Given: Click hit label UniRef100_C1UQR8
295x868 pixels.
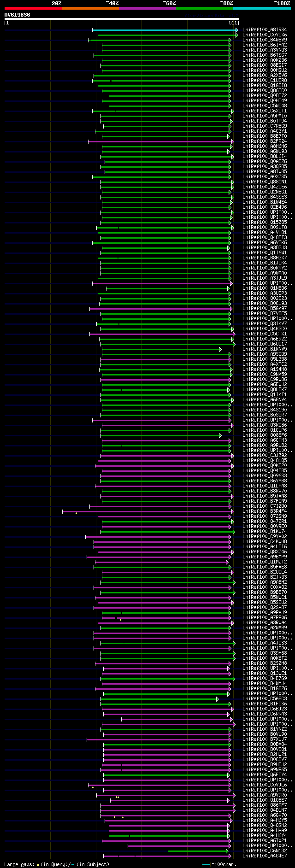Looking at the screenshot, I should [x=265, y=81].
